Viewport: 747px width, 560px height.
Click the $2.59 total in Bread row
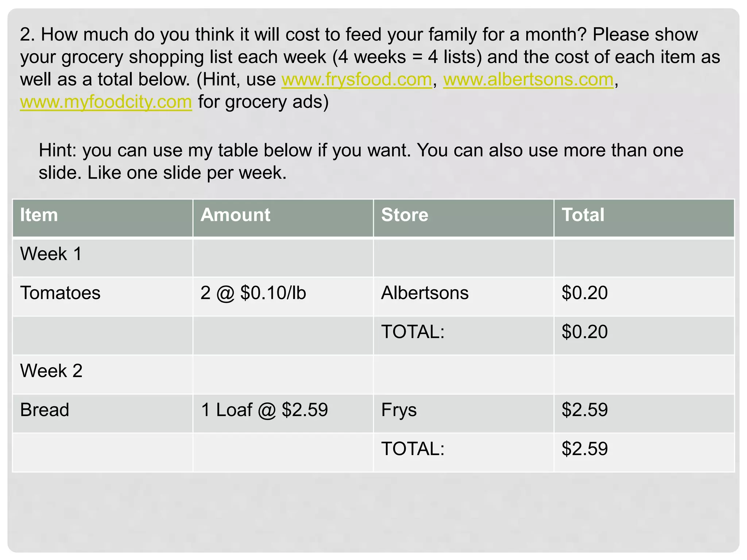click(x=584, y=410)
